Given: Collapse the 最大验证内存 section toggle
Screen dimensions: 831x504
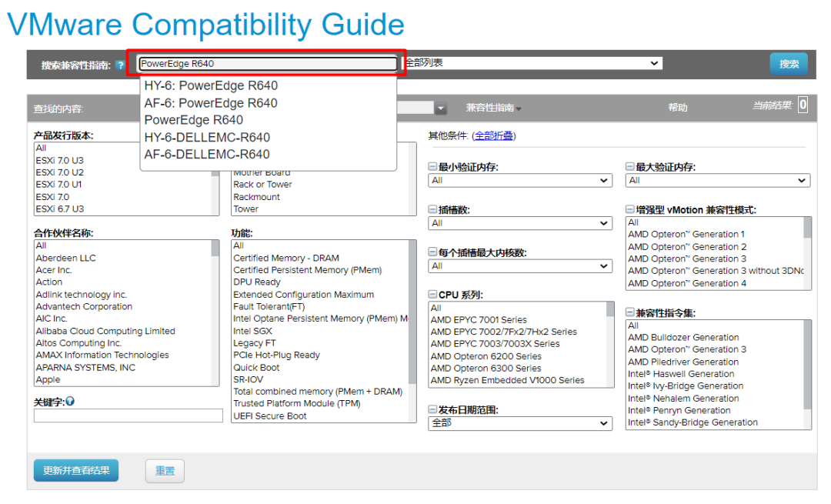Looking at the screenshot, I should coord(629,167).
